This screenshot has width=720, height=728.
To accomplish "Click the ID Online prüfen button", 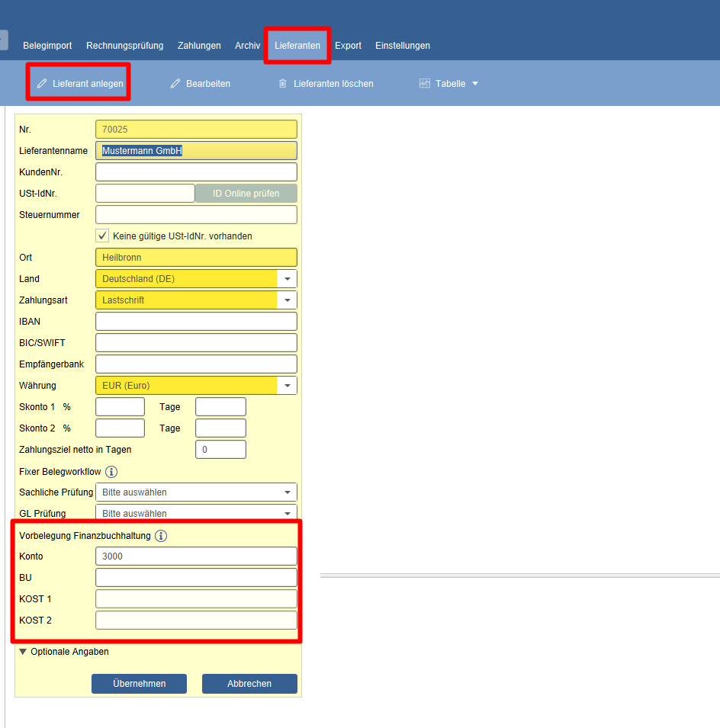I will [x=246, y=193].
